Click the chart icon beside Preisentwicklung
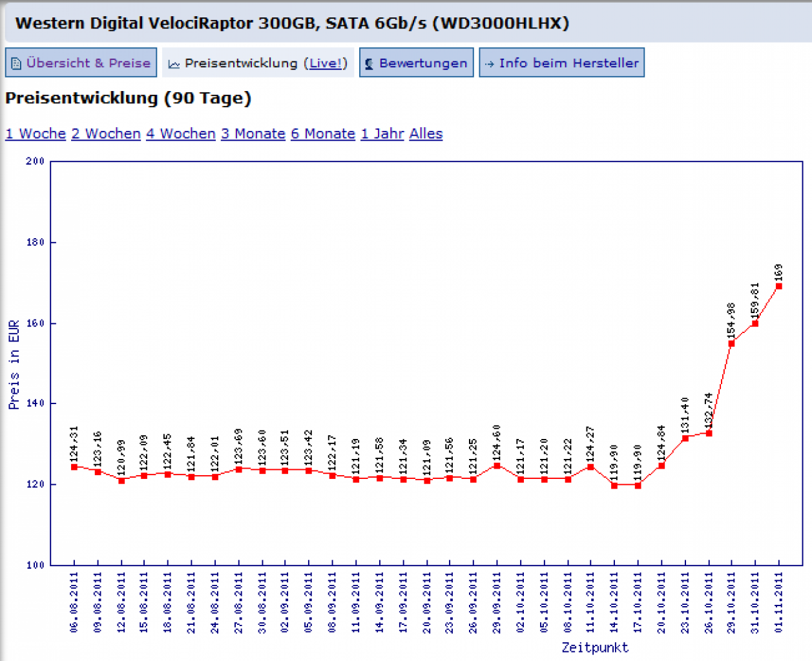812x661 pixels. pyautogui.click(x=174, y=64)
